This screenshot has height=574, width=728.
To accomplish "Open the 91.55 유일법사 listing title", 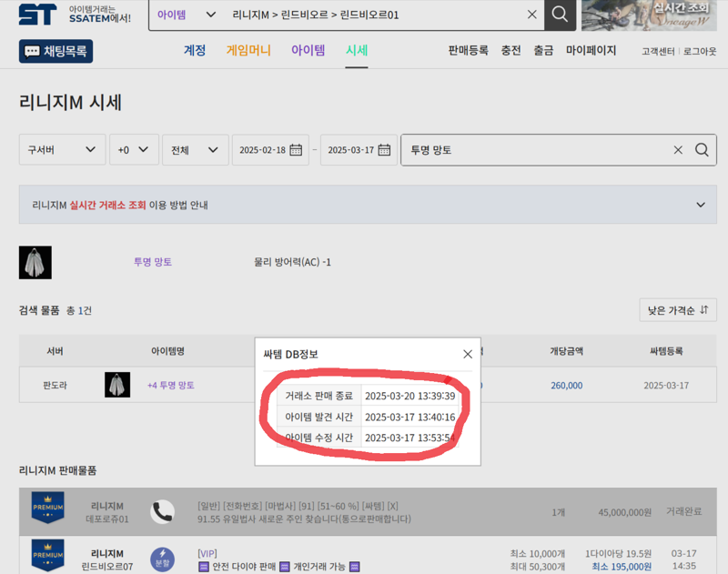I will pos(304,519).
